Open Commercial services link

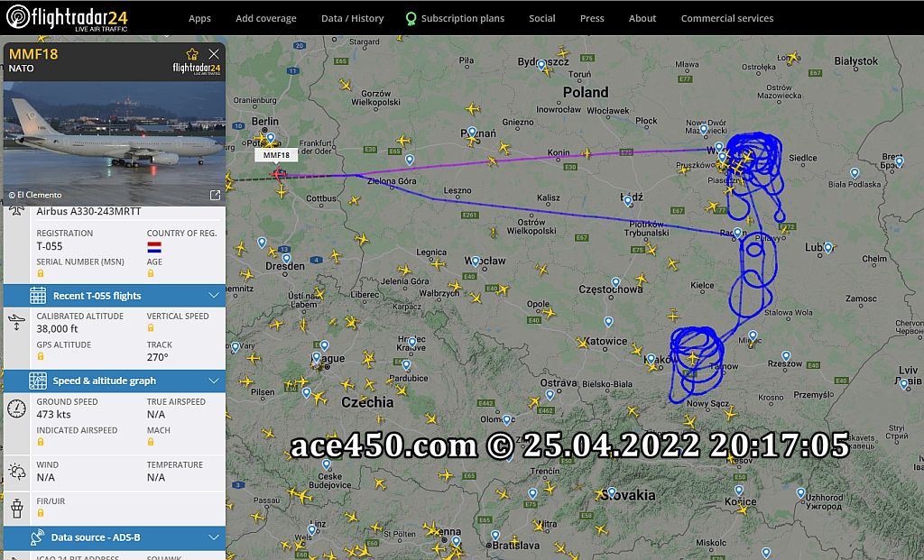point(727,18)
